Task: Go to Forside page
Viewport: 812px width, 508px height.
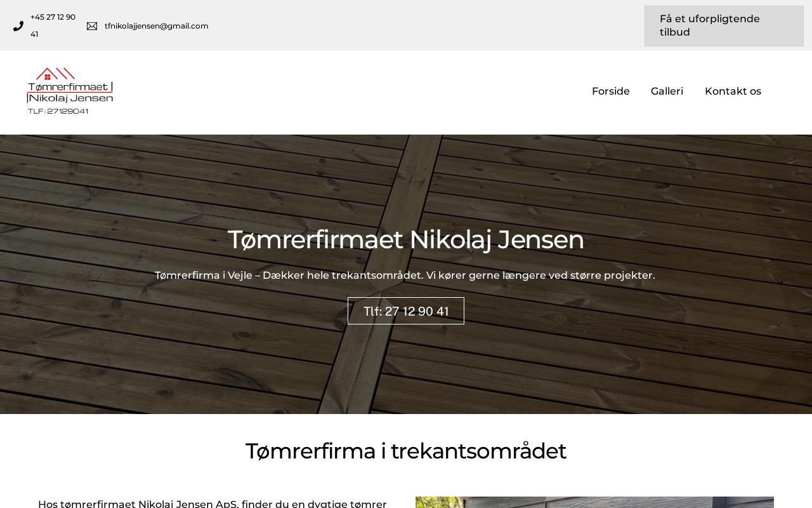Action: (x=611, y=91)
